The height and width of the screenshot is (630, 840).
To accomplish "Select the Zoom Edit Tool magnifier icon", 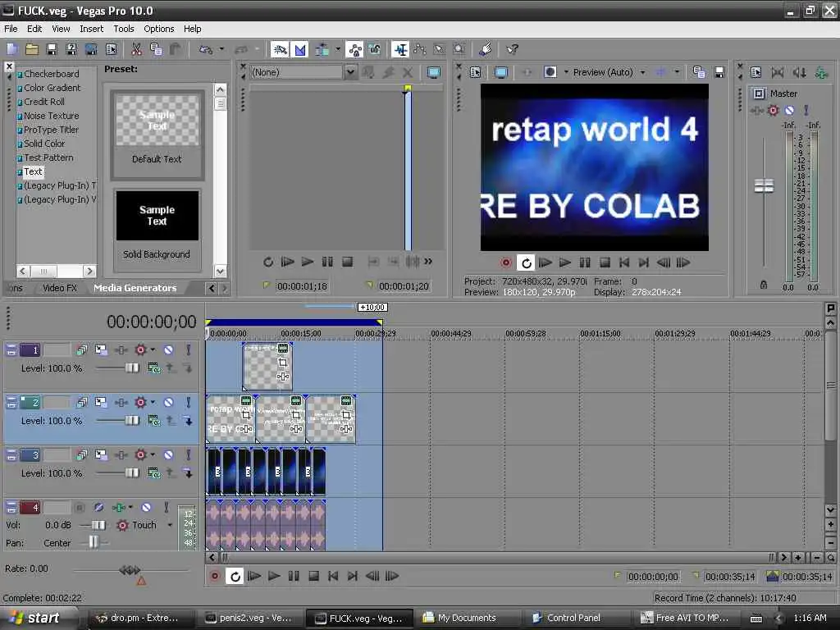I will pos(459,49).
